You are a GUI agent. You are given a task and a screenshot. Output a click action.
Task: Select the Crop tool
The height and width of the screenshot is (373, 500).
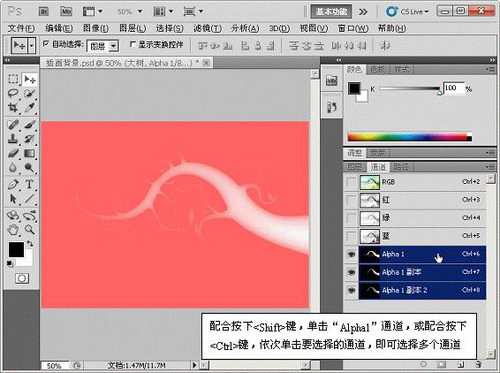click(13, 108)
